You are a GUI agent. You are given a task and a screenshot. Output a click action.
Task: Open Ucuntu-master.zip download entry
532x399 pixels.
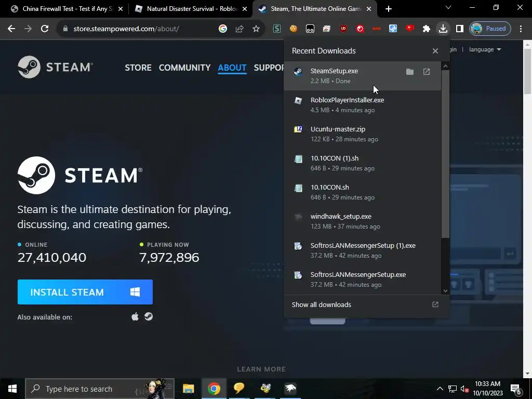point(362,134)
